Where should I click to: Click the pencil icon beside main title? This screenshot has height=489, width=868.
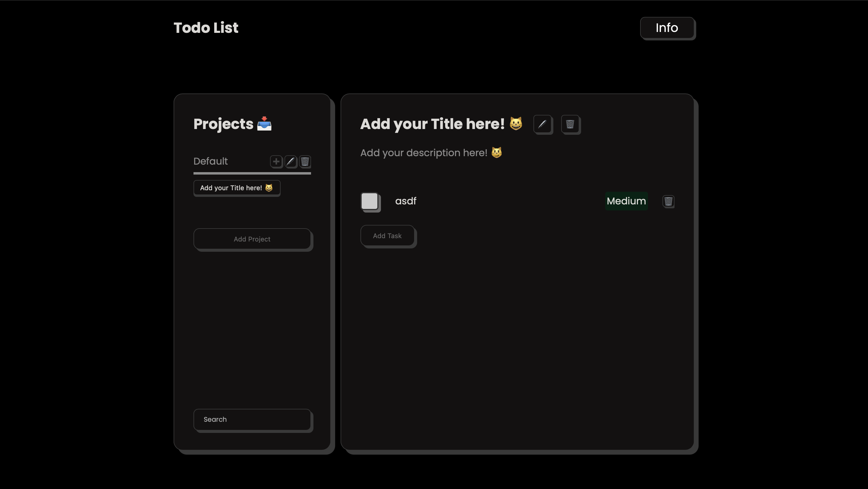(x=542, y=124)
